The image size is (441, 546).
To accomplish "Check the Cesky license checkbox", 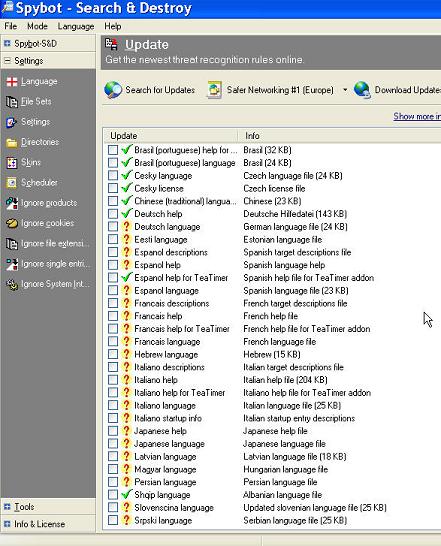I will tap(113, 188).
